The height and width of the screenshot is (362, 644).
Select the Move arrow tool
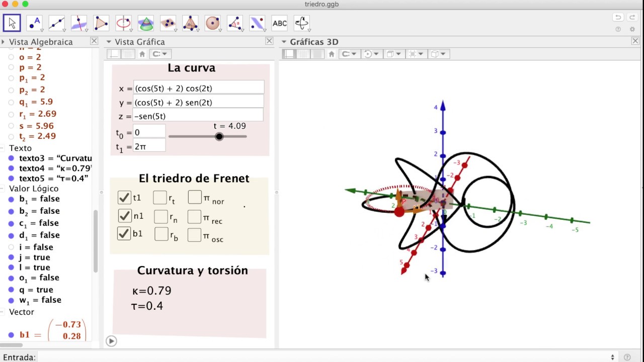click(12, 23)
